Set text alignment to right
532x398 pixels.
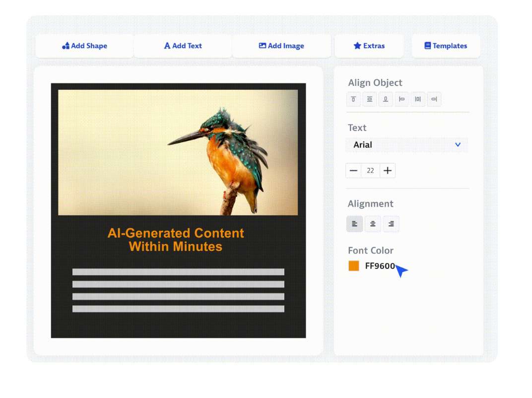pyautogui.click(x=391, y=224)
